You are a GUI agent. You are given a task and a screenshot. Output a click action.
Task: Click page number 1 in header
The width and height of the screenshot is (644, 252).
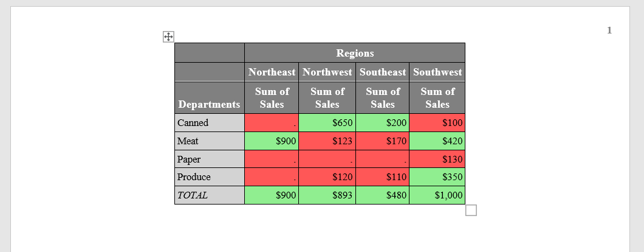(x=609, y=30)
